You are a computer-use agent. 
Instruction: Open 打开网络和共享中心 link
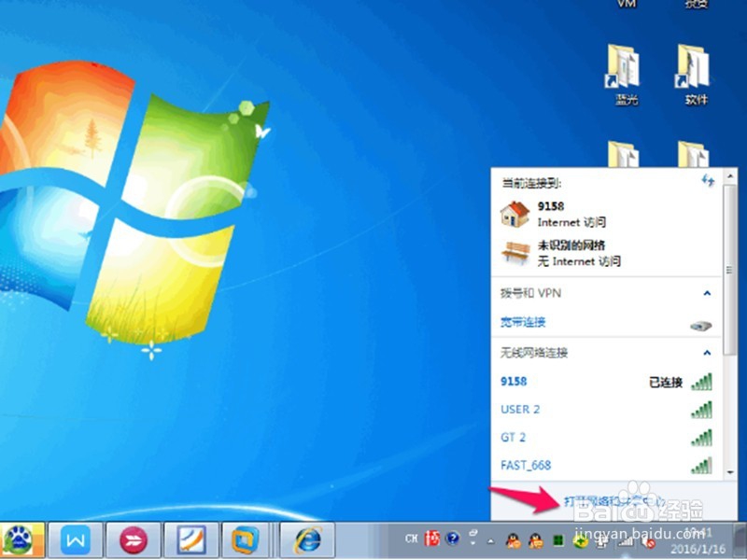tap(614, 501)
